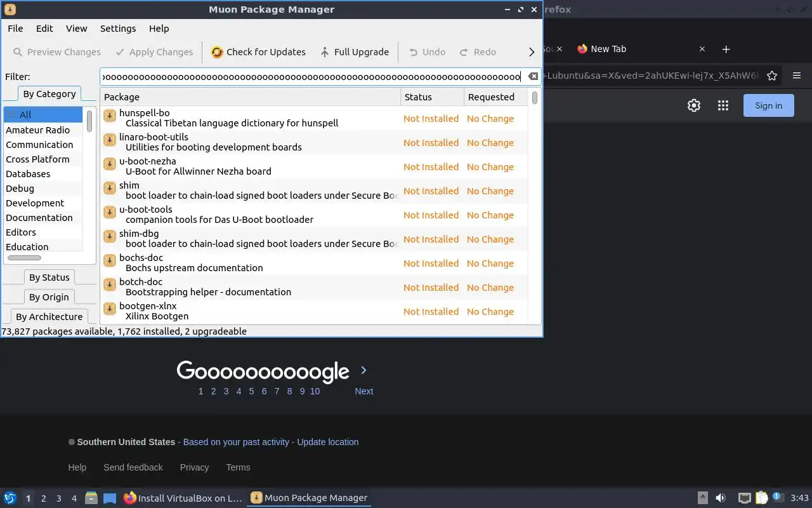This screenshot has height=508, width=812.
Task: Open the Lubuntu start menu icon
Action: 10,498
